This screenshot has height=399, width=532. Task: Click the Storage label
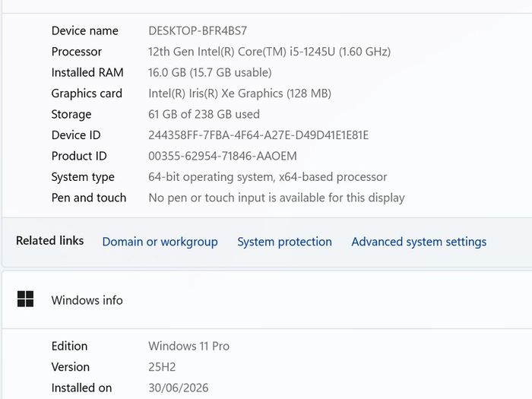pos(71,115)
